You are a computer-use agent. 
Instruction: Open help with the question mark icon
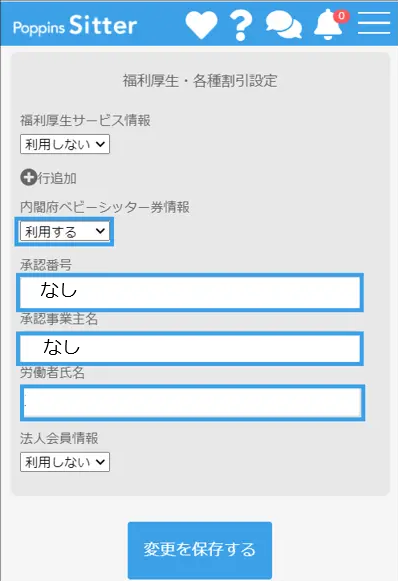coord(241,25)
